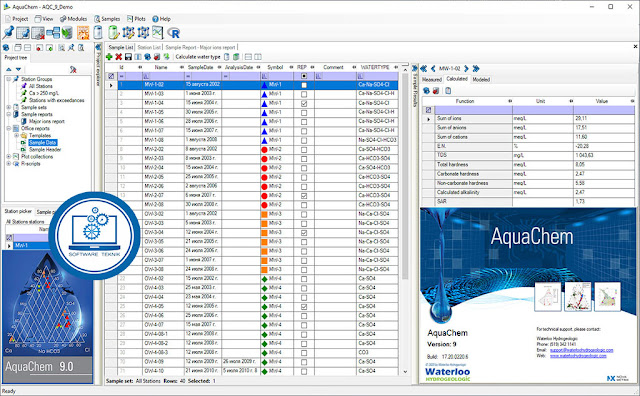Viewport: 640px width, 396px height.
Task: Click green plus to add a sample
Action: click(x=109, y=57)
